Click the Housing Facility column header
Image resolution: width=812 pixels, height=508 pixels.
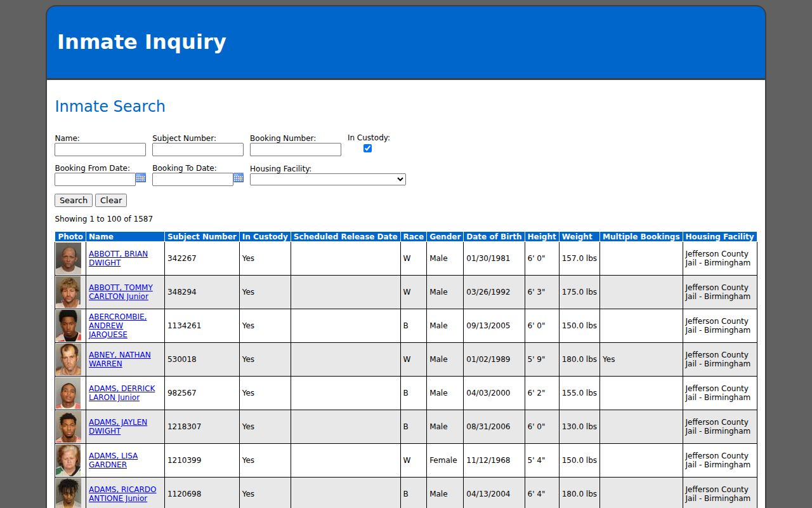(720, 237)
